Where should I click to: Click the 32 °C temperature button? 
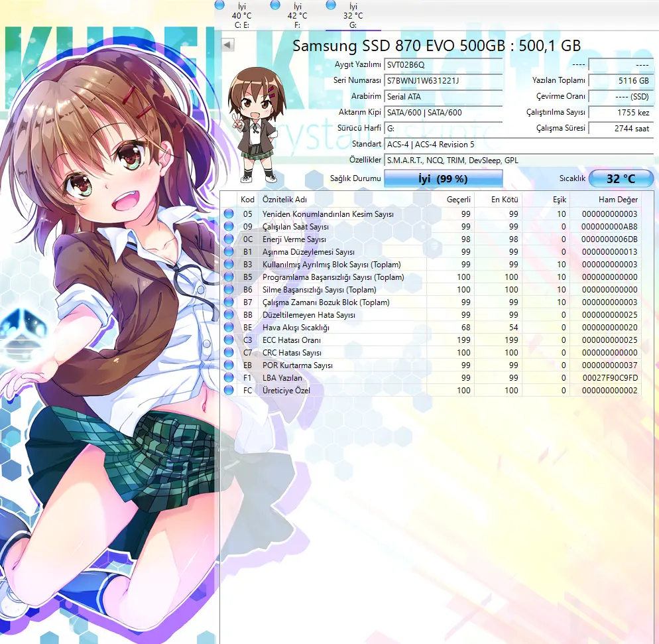[621, 178]
